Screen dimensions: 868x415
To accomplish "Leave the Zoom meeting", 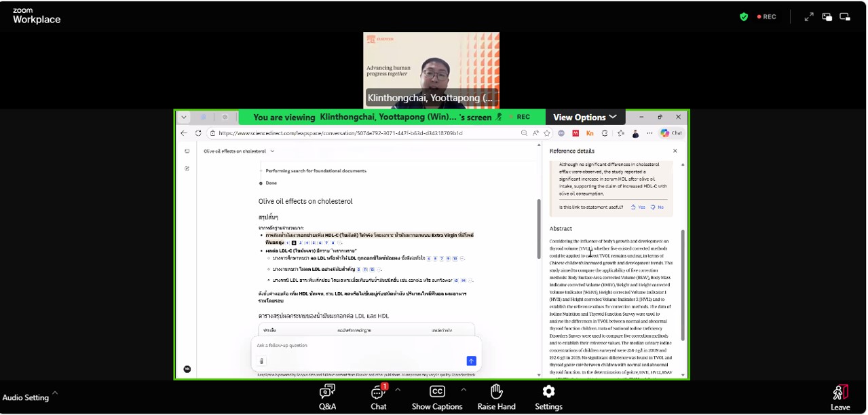I will click(839, 397).
